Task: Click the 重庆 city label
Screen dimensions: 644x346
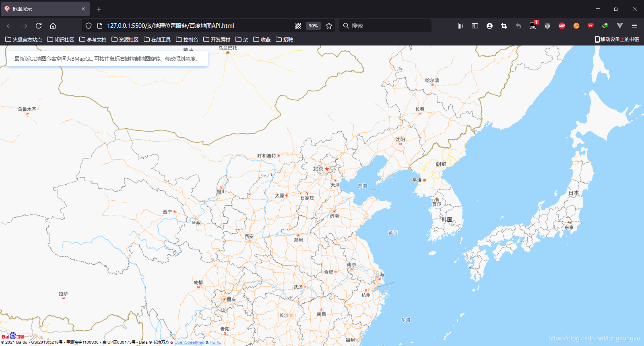Action: pos(231,299)
